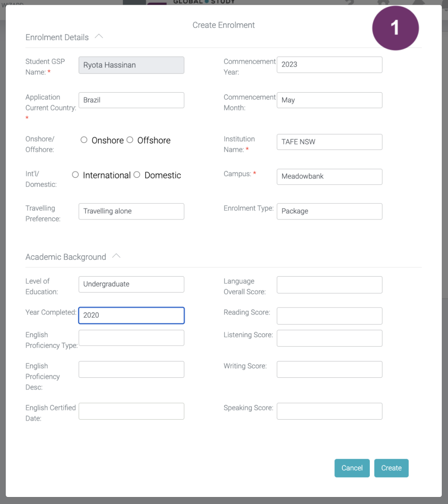Image resolution: width=448 pixels, height=504 pixels.
Task: Choose the Domestic radio option
Action: [137, 175]
